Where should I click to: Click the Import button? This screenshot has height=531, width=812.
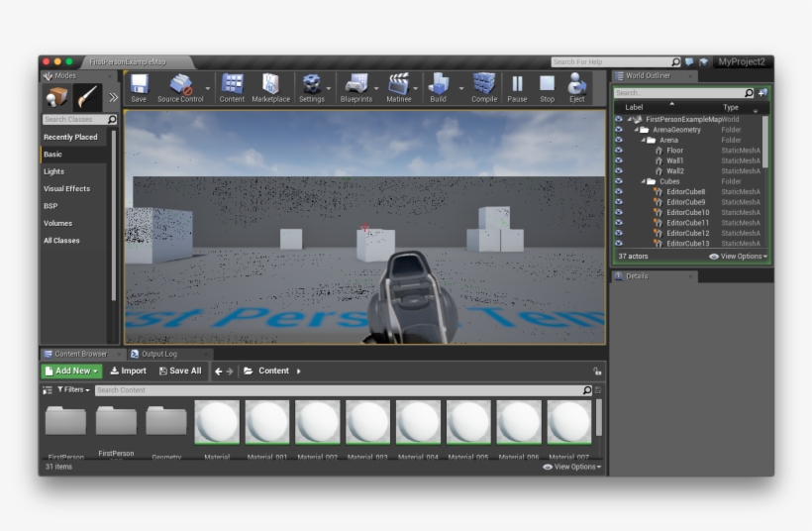tap(128, 371)
